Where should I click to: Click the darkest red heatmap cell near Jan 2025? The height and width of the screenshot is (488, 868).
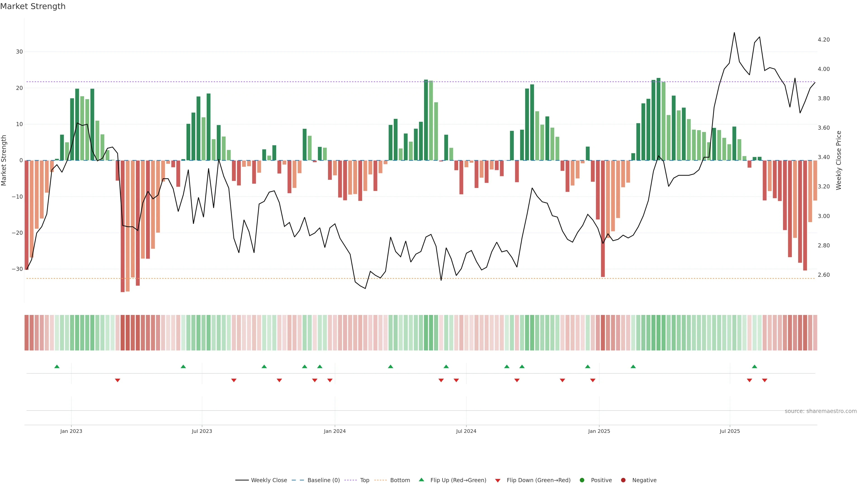click(603, 333)
